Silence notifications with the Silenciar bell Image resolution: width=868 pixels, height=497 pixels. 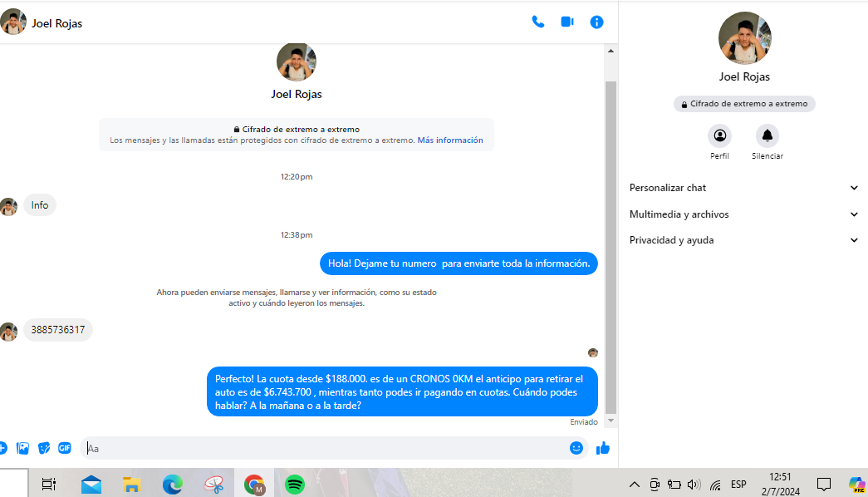[767, 135]
